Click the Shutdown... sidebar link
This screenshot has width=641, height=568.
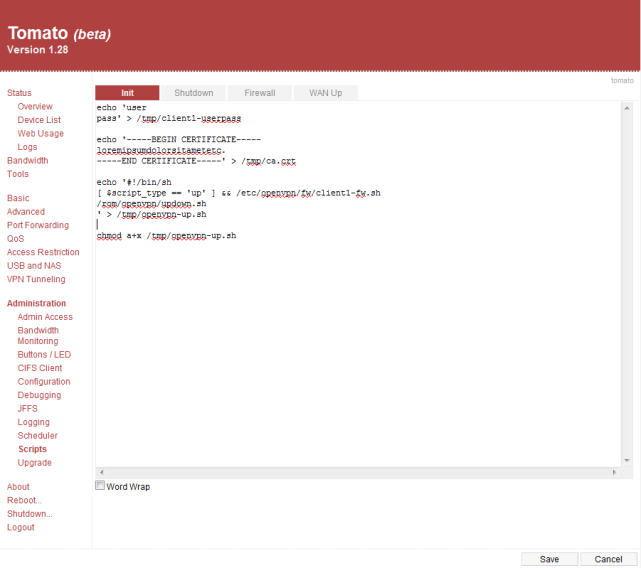click(29, 514)
